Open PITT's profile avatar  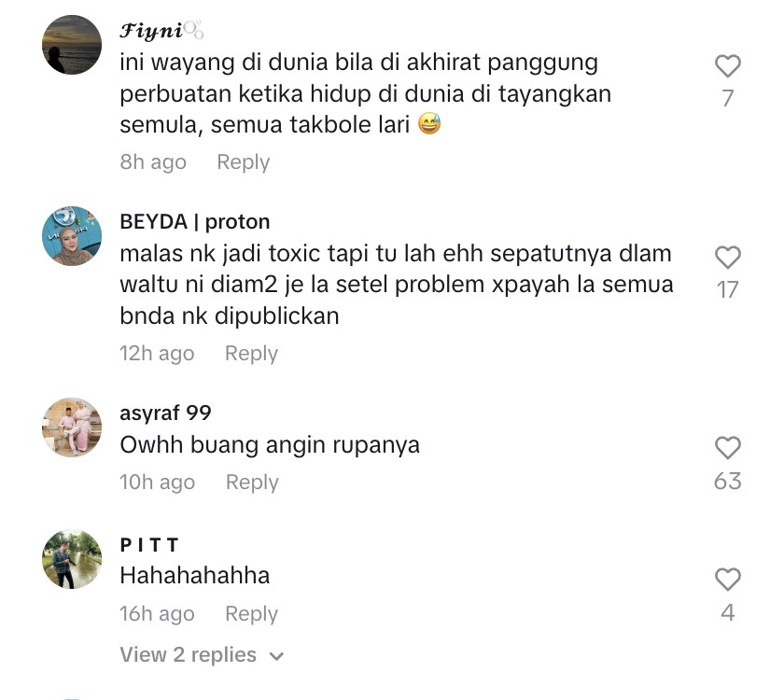click(72, 558)
